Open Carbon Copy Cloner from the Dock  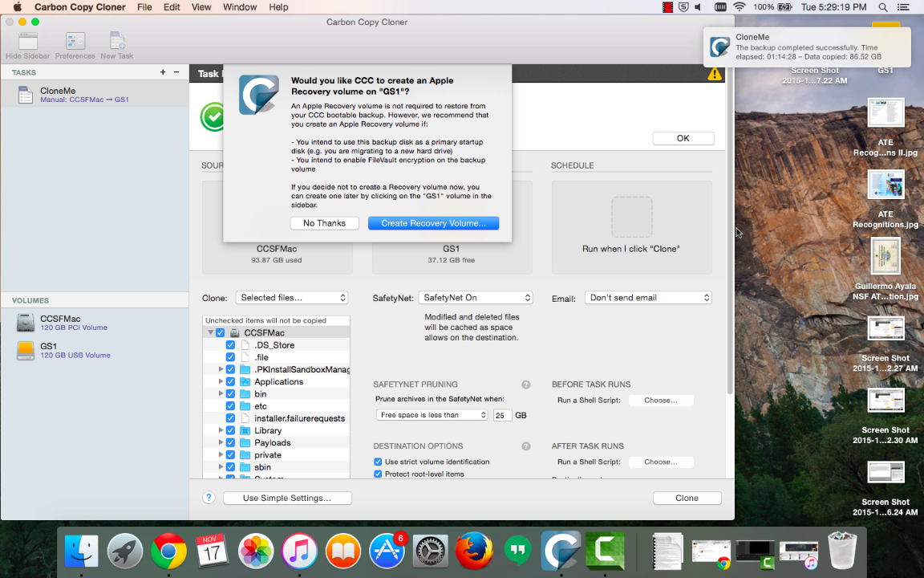[x=561, y=551]
